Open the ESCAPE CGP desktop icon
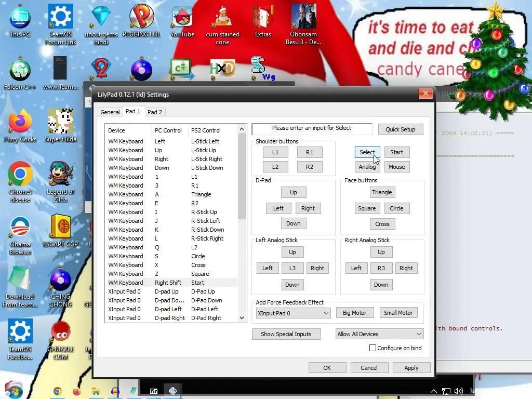 point(60,231)
